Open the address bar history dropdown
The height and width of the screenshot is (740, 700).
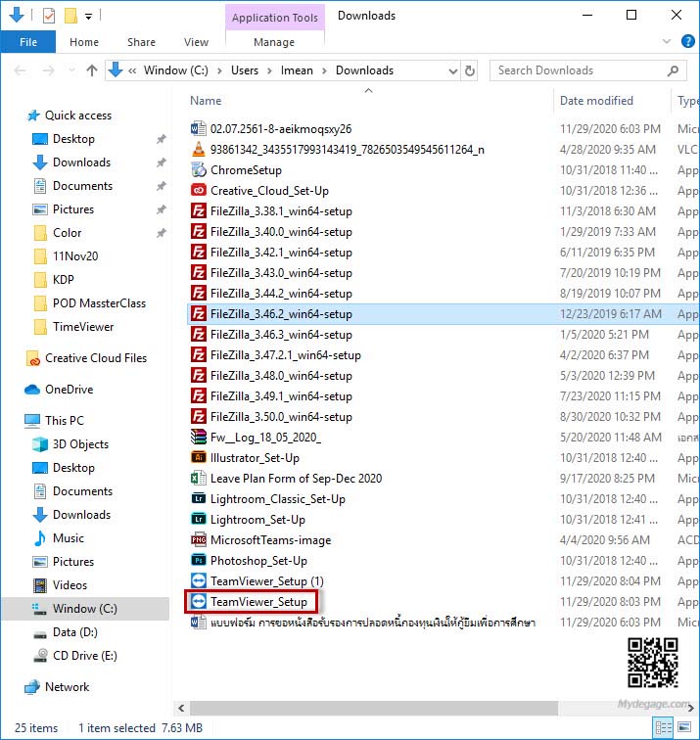pyautogui.click(x=453, y=71)
